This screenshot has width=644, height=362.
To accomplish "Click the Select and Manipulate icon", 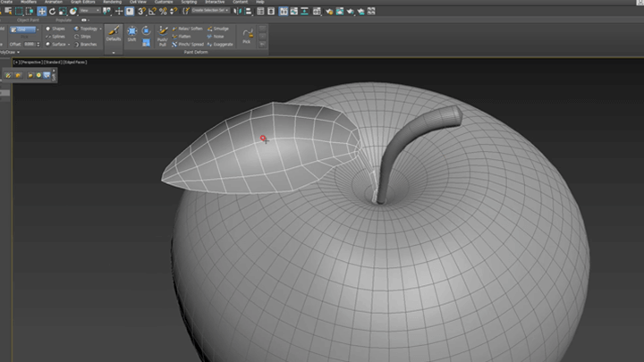I will pos(119,12).
